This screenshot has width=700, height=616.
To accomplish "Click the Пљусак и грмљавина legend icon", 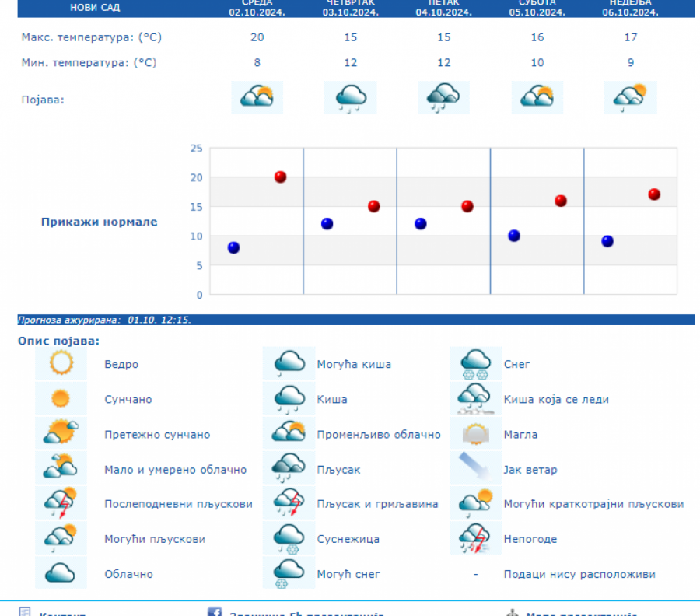I will pyautogui.click(x=289, y=503).
